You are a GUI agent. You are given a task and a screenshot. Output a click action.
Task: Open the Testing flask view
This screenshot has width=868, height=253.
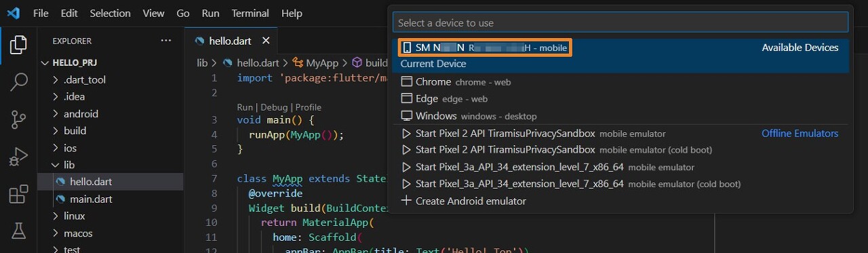pyautogui.click(x=18, y=231)
